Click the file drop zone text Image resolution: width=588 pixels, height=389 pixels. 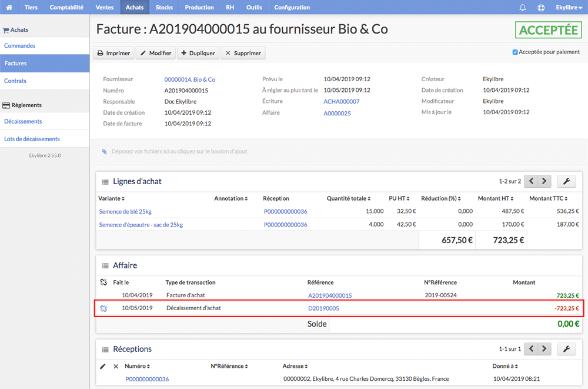pyautogui.click(x=179, y=151)
